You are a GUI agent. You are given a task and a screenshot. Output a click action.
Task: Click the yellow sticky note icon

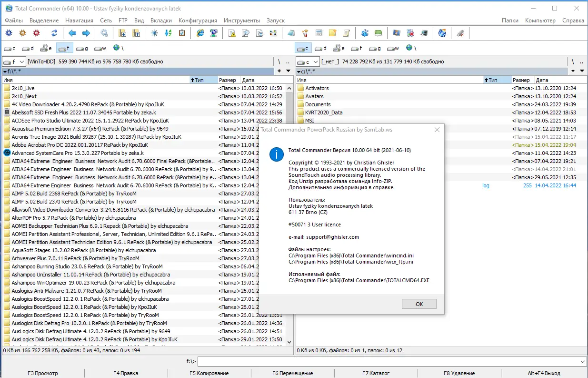pos(333,33)
